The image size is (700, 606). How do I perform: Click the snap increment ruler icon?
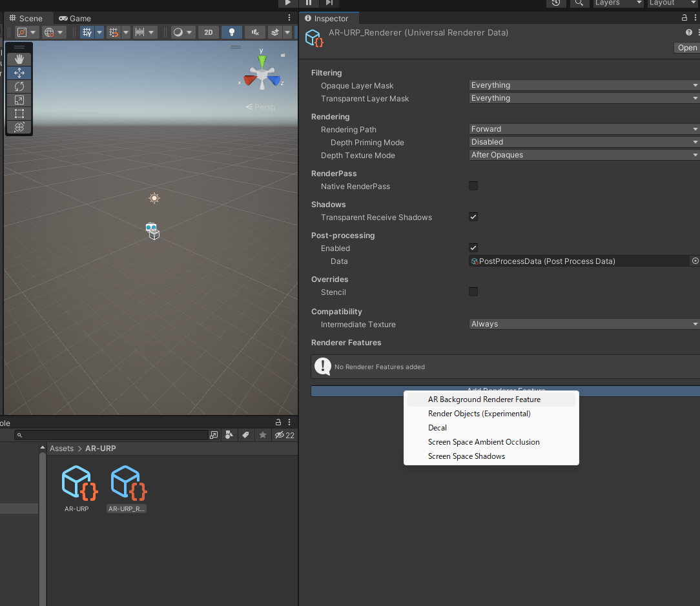click(139, 32)
